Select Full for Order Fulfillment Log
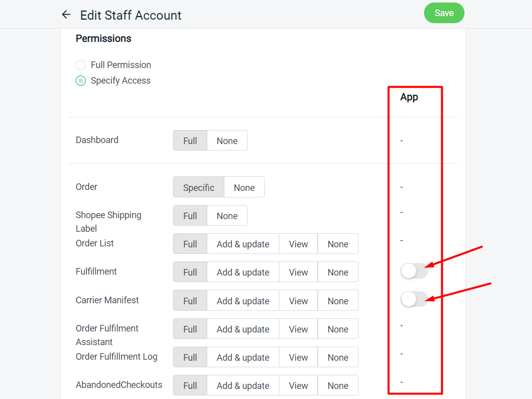532x399 pixels. (190, 357)
